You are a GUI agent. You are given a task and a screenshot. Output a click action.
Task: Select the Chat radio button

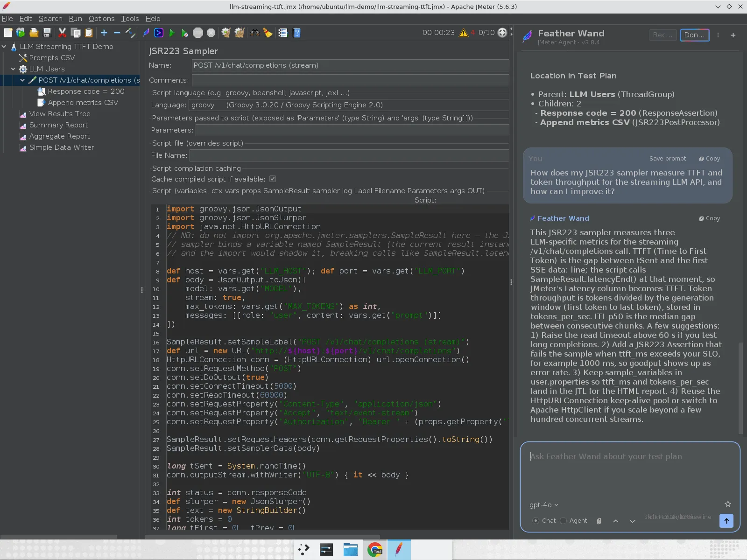(536, 521)
